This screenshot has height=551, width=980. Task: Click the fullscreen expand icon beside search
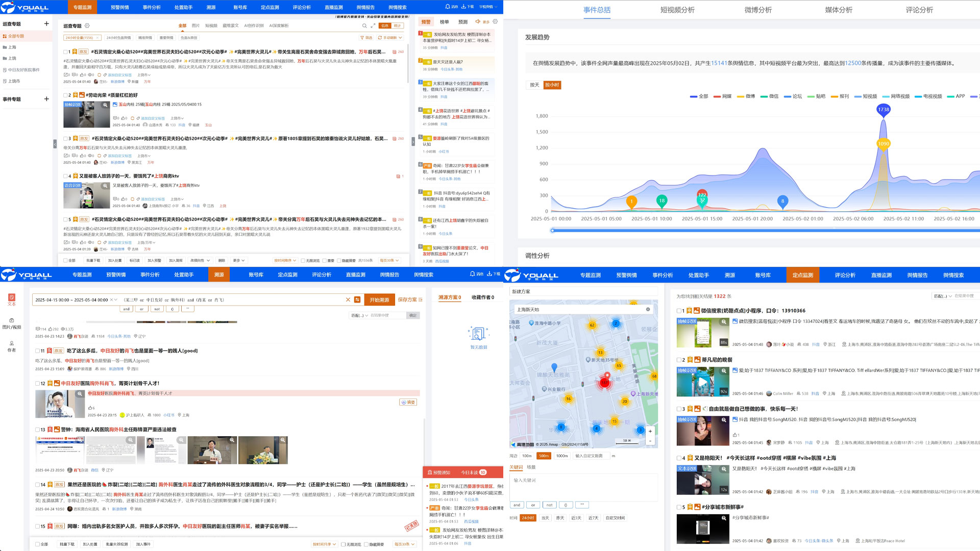tap(373, 26)
